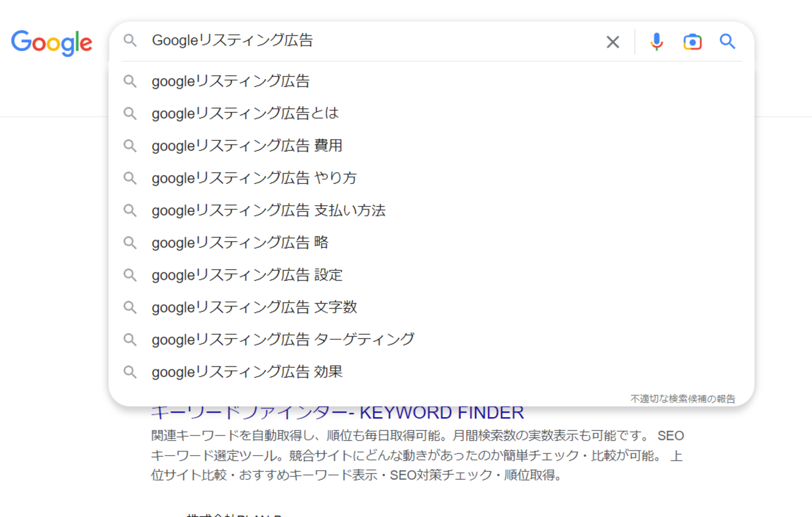Select the ターゲティング suggestion
The height and width of the screenshot is (517, 812).
[283, 339]
